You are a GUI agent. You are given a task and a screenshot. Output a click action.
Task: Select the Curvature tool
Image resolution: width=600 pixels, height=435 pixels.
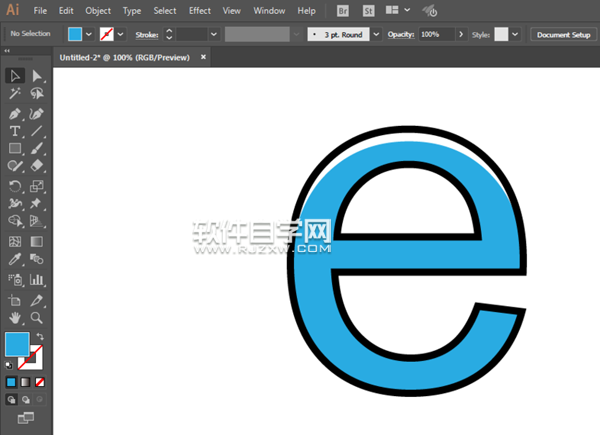pos(37,114)
